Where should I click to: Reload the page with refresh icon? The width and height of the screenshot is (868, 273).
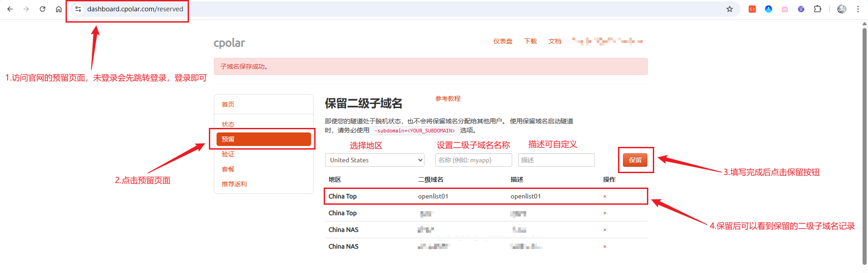(x=42, y=9)
